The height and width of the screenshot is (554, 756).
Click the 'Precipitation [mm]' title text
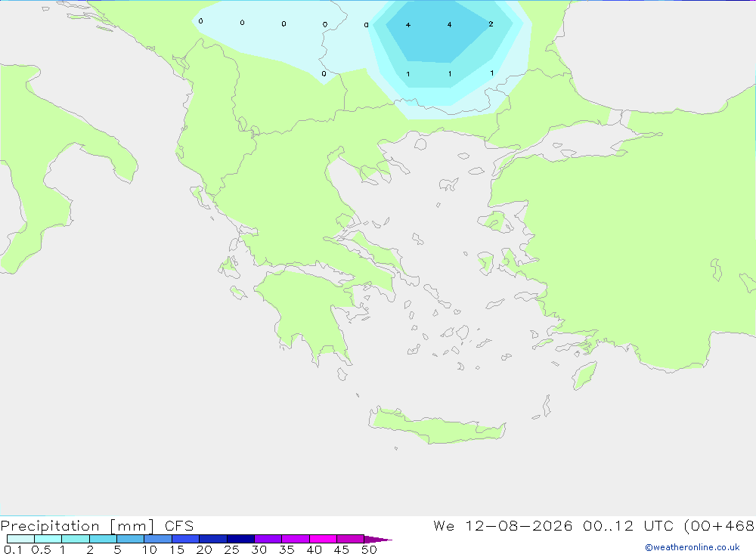click(77, 526)
